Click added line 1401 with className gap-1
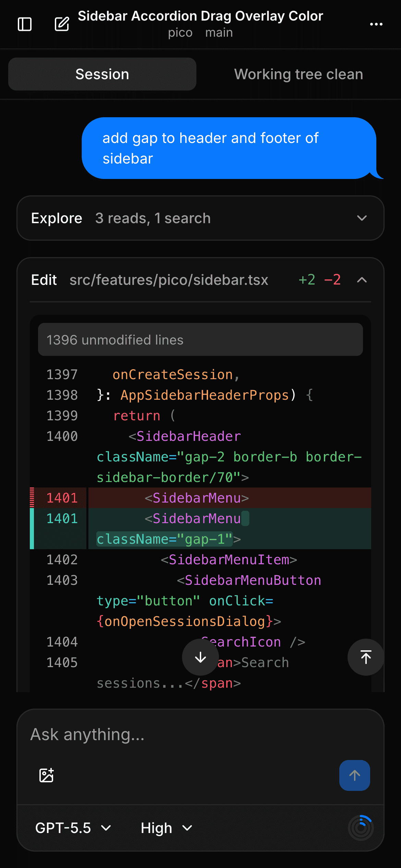This screenshot has width=401, height=868. 200,529
